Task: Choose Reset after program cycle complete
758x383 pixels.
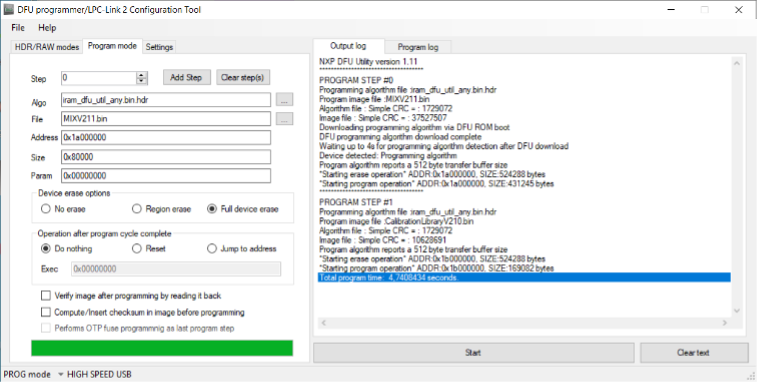Action: pyautogui.click(x=137, y=249)
